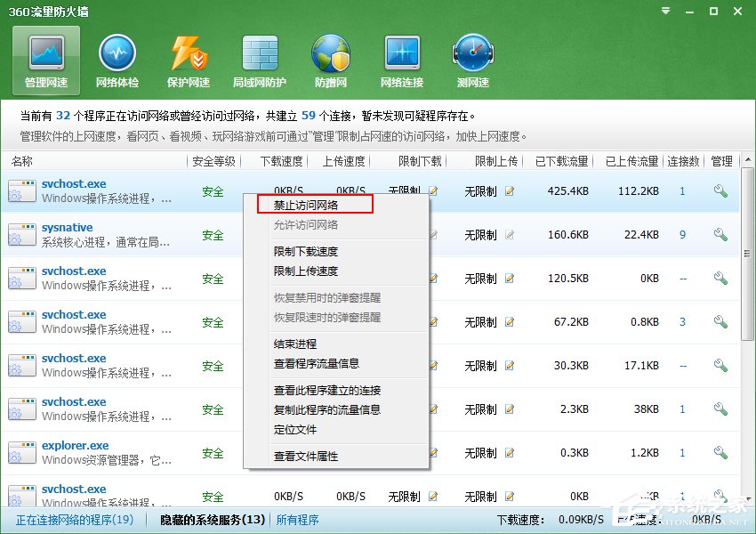Sort by the 下载速度 column header
The width and height of the screenshot is (756, 534).
click(281, 161)
